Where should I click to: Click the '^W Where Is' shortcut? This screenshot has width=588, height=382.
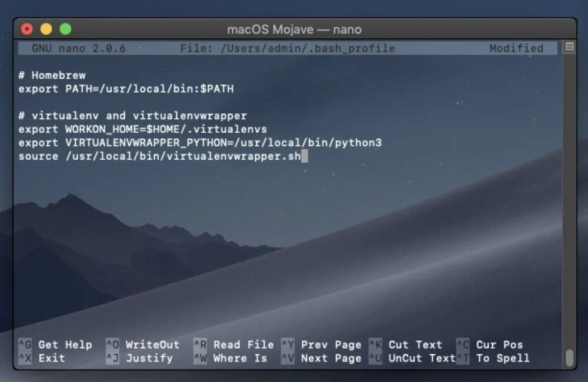tap(230, 358)
